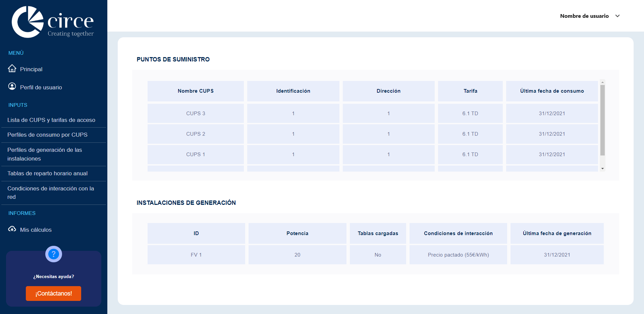The width and height of the screenshot is (644, 314).
Task: Go to Perfiles de consumo por CUPS
Action: pyautogui.click(x=47, y=135)
